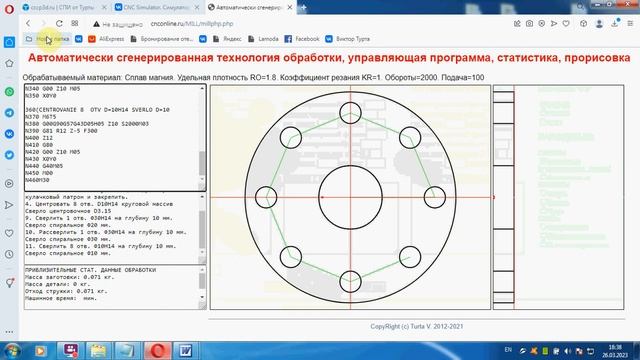The height and width of the screenshot is (360, 640).
Task: Open the sidebar pinboards pin icon
Action: click(x=9, y=283)
